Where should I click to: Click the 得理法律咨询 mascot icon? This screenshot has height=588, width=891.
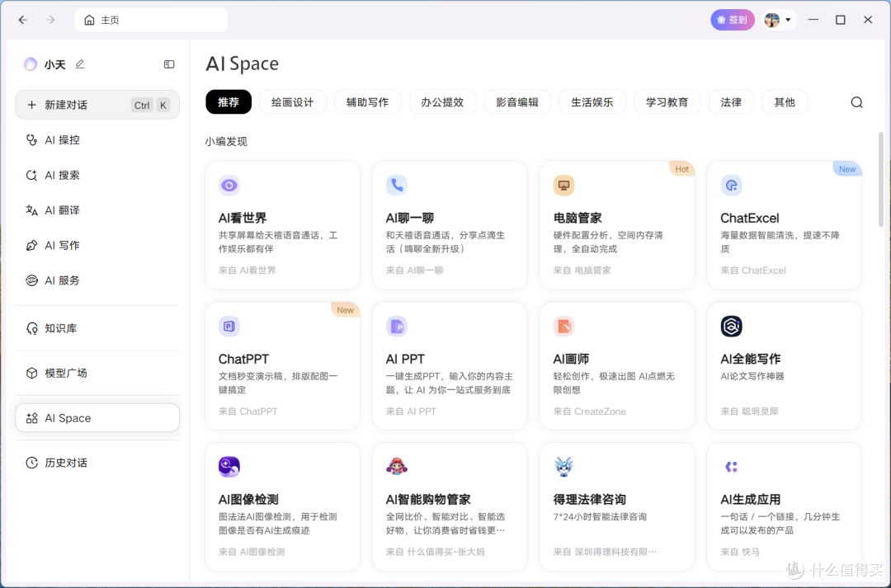(x=563, y=467)
